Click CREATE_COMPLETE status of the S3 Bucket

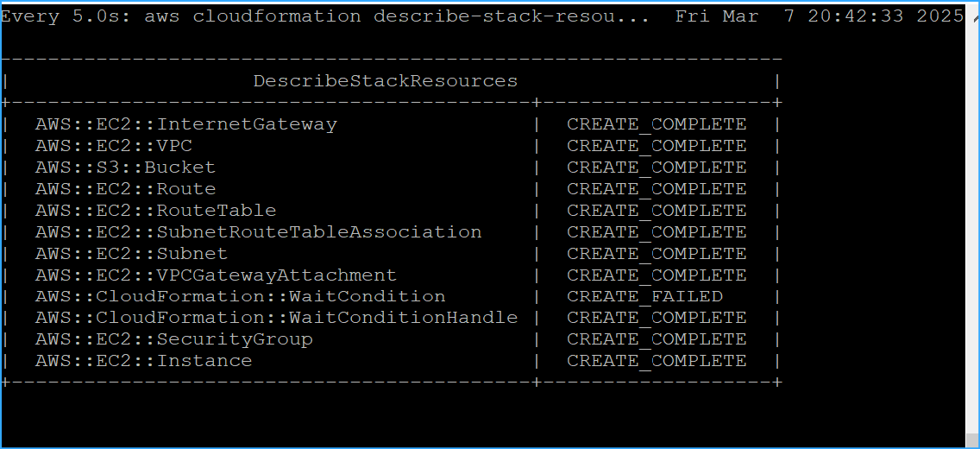coord(656,168)
